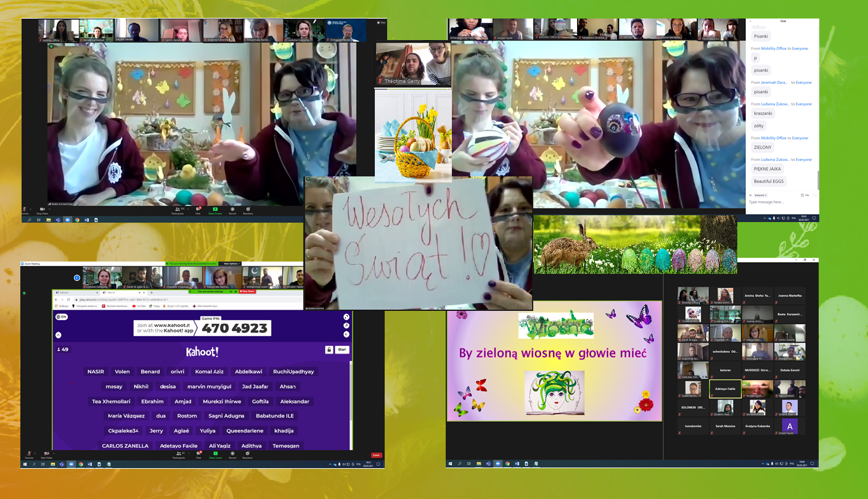Screen dimensions: 868x499
Task: Collapse the Chat panel header chevron
Action: tap(751, 21)
